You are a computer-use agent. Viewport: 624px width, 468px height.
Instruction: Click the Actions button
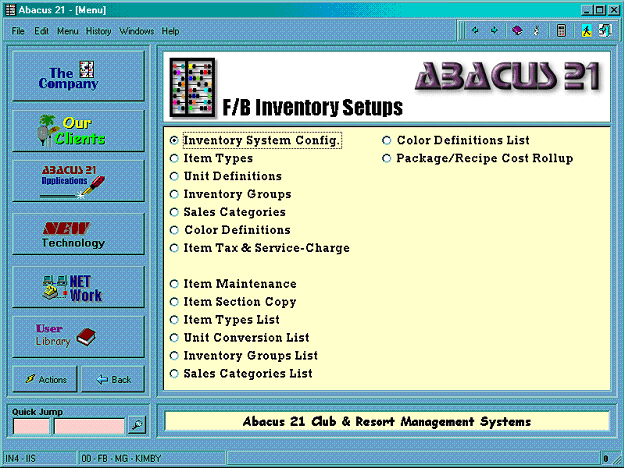[x=45, y=379]
